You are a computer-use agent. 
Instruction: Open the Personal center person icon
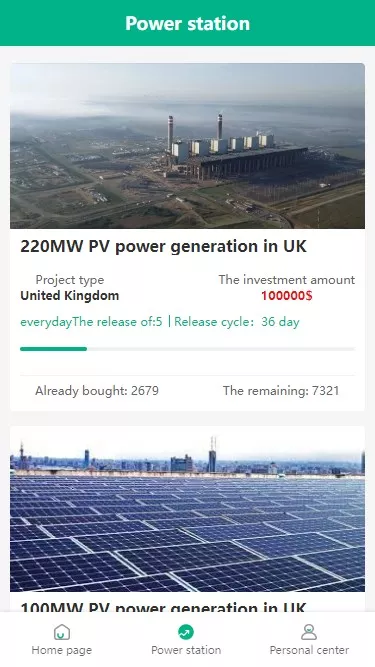tap(309, 632)
